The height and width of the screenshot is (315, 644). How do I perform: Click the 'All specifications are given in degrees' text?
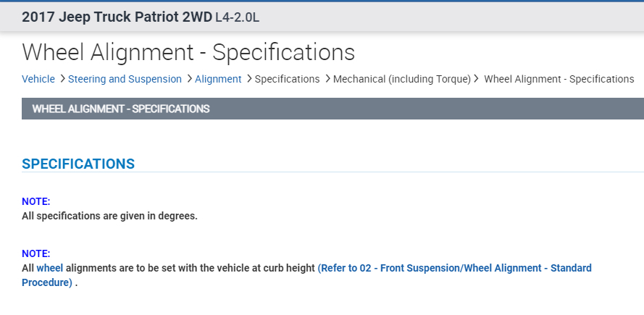tap(109, 216)
